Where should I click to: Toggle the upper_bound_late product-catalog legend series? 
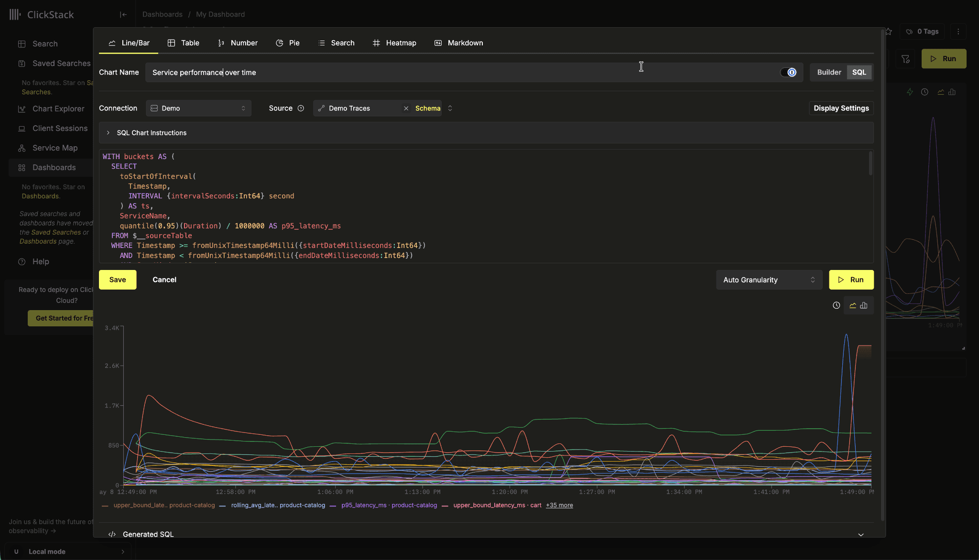point(158,505)
